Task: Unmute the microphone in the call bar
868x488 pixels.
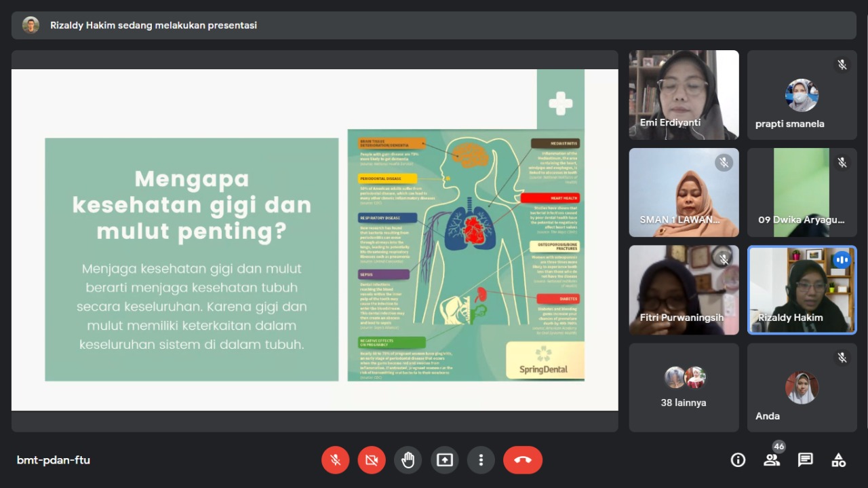Action: 335,460
